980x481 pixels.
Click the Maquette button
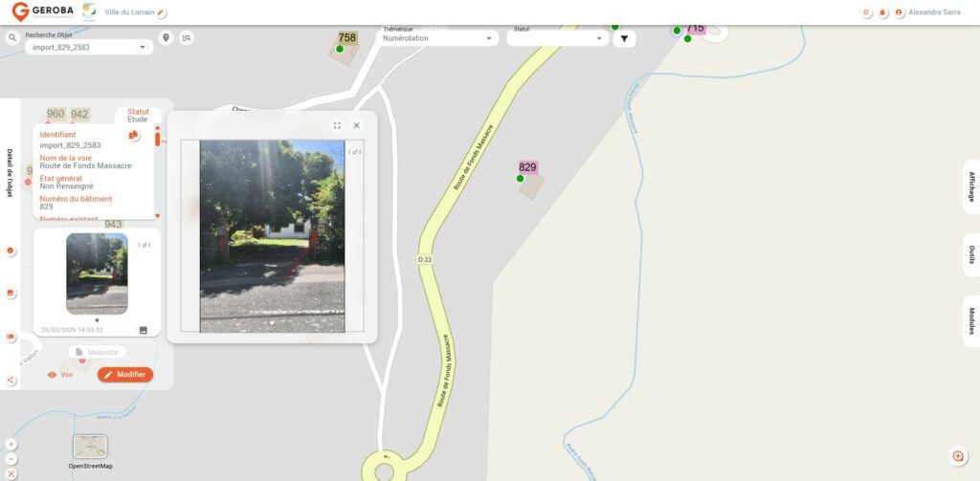coord(97,352)
